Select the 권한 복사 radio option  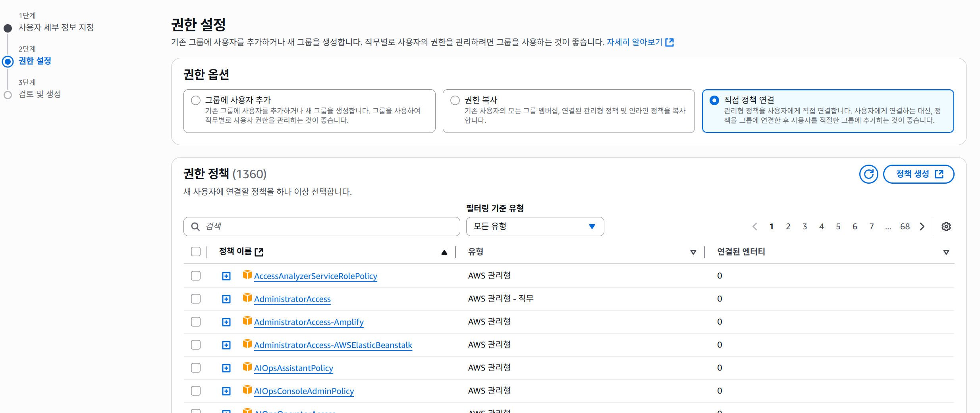tap(455, 100)
